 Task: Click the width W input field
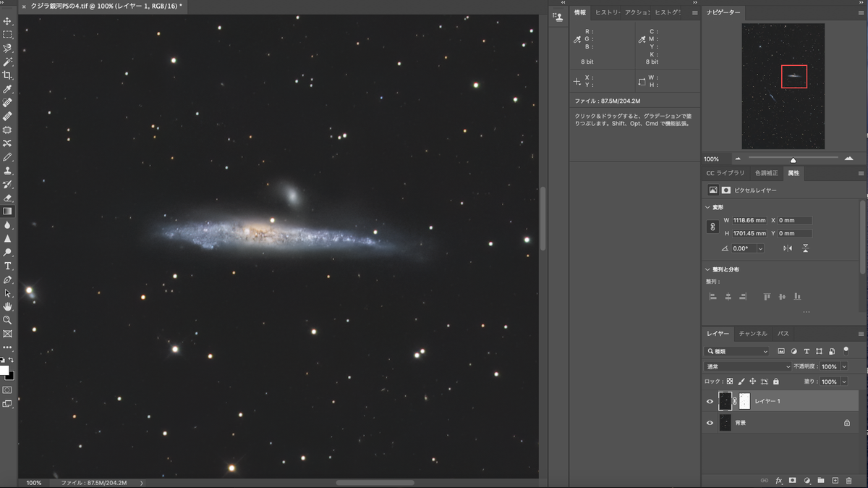[x=749, y=220]
